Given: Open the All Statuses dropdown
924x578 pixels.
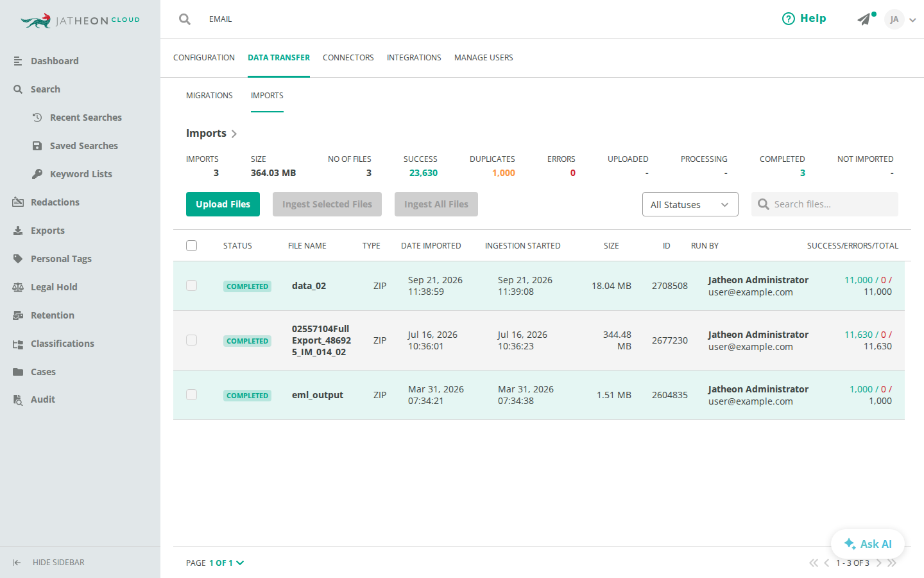Looking at the screenshot, I should point(690,204).
